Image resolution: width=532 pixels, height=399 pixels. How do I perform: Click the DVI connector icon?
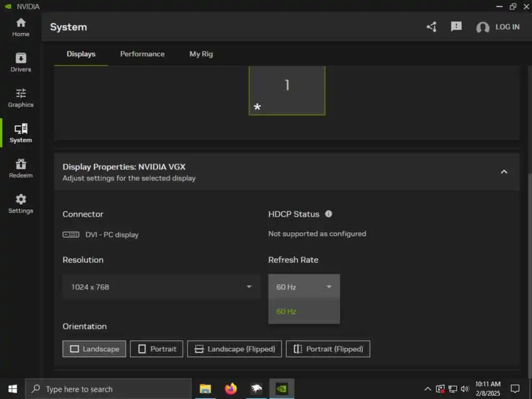coord(71,234)
